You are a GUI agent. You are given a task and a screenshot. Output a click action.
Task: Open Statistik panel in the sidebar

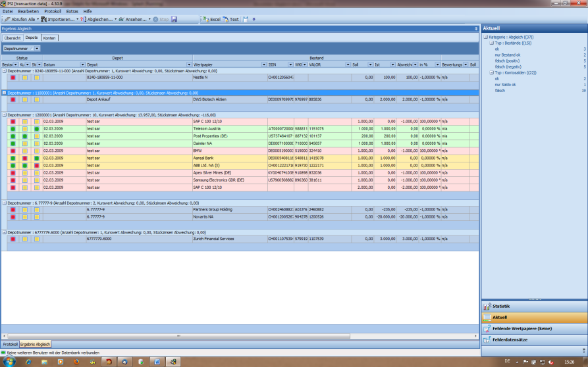[501, 306]
